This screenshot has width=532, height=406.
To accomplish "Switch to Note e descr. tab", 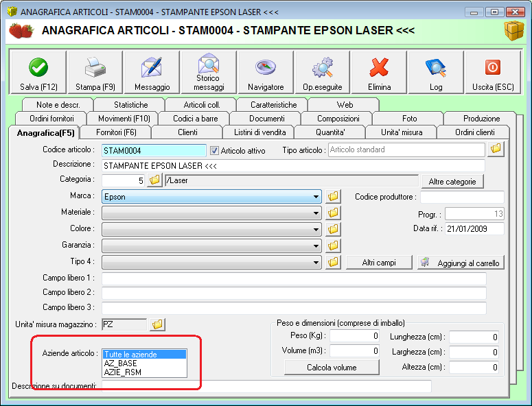I will [x=58, y=105].
